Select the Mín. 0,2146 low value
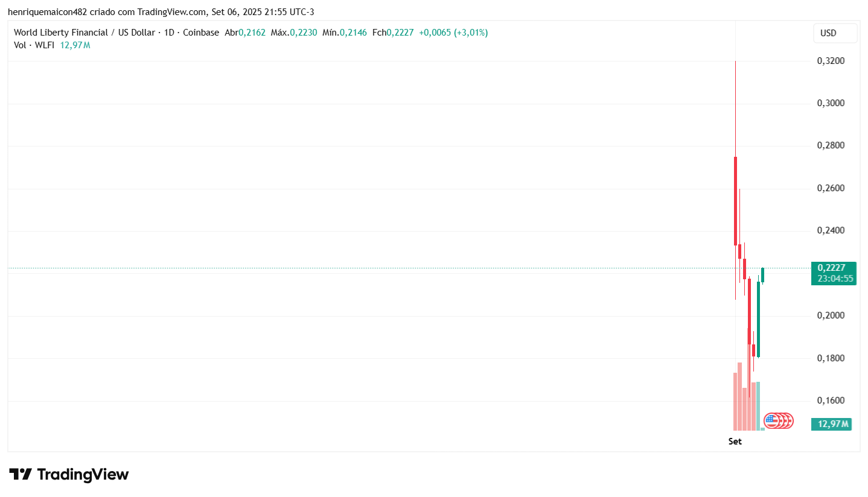The width and height of the screenshot is (868, 497). [345, 33]
